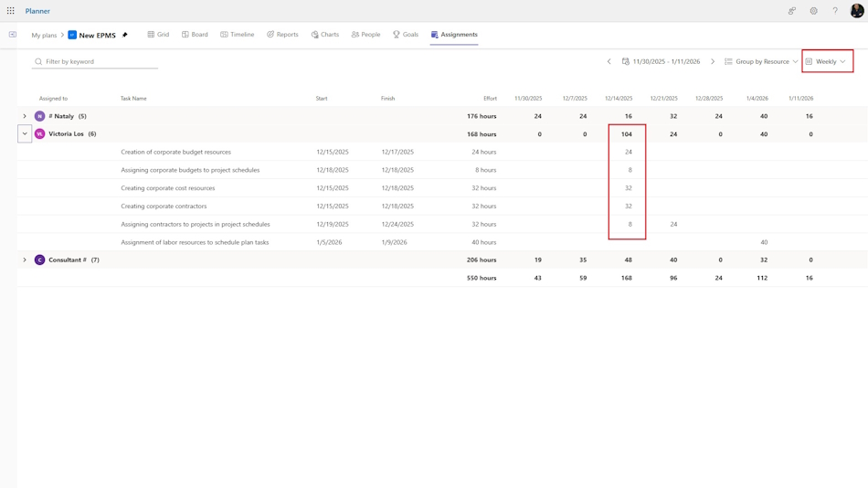This screenshot has width=868, height=488.
Task: Select task Creating corporate cost resources
Action: click(x=168, y=187)
